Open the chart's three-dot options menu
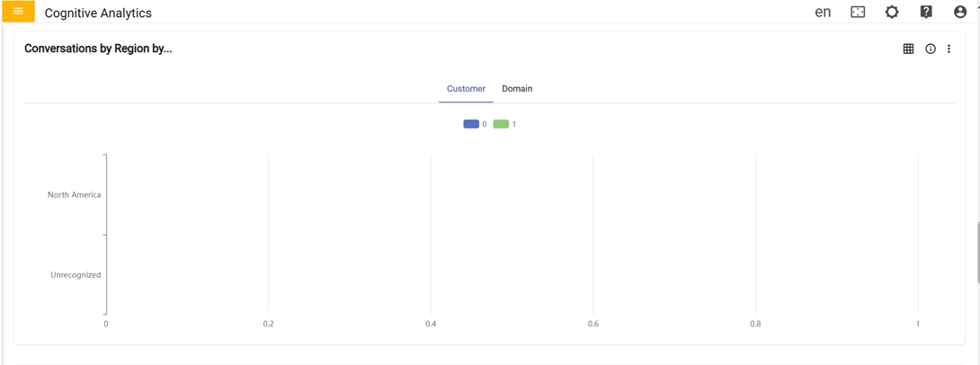Viewport: 980px width, 365px height. pyautogui.click(x=949, y=49)
